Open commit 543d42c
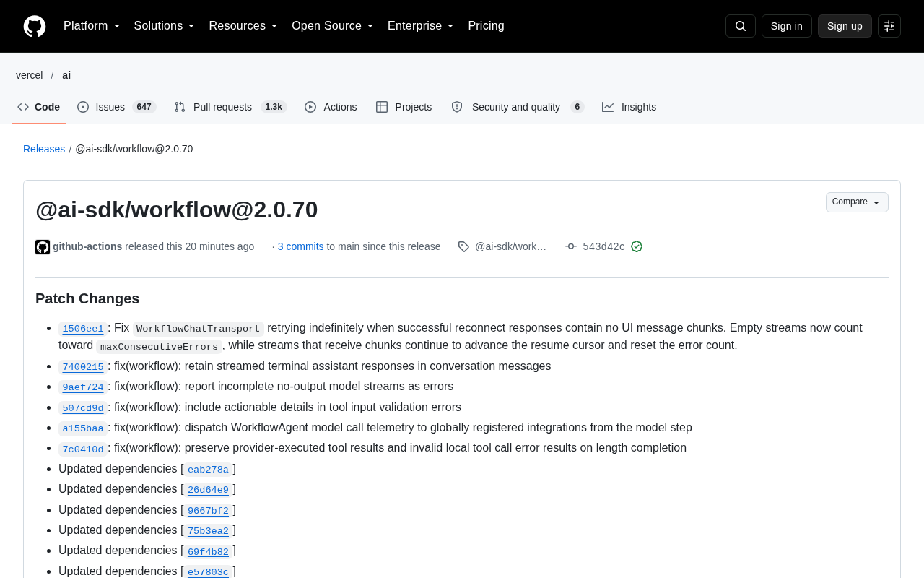Viewport: 924px width, 578px height. pyautogui.click(x=603, y=246)
